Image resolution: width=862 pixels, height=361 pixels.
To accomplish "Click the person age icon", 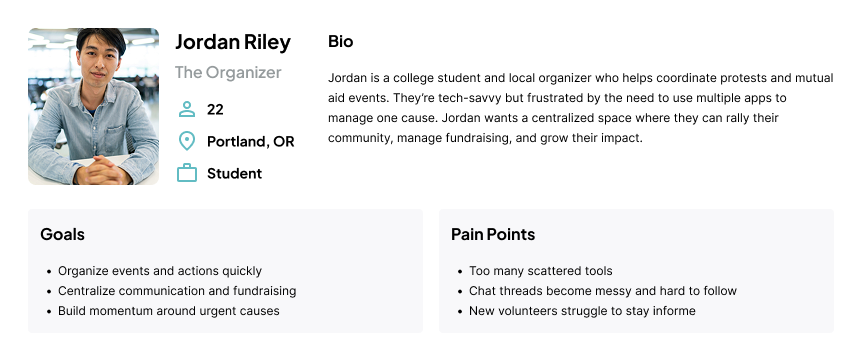I will [187, 109].
